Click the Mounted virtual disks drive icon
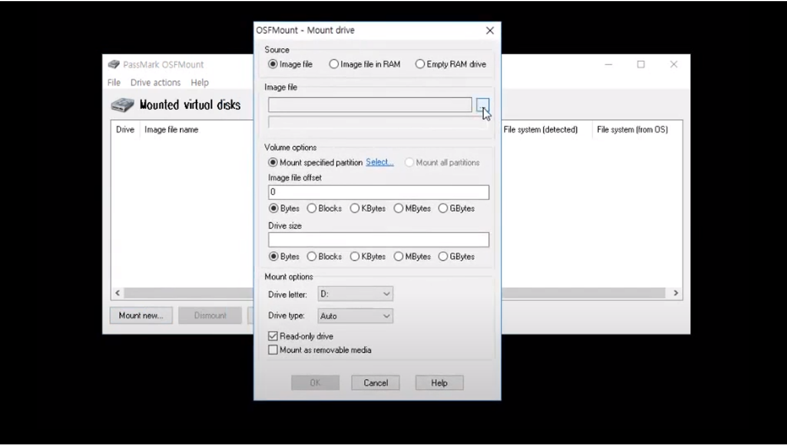 pos(122,105)
